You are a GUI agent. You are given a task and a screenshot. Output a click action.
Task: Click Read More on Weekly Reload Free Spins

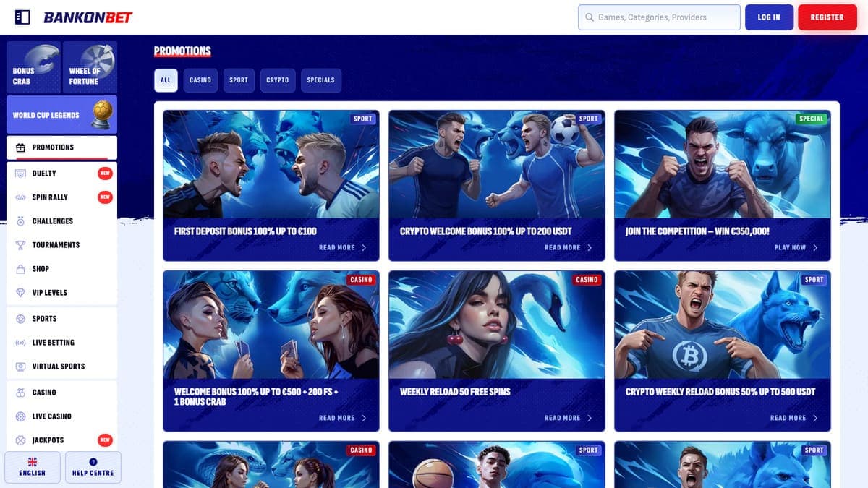tap(563, 418)
